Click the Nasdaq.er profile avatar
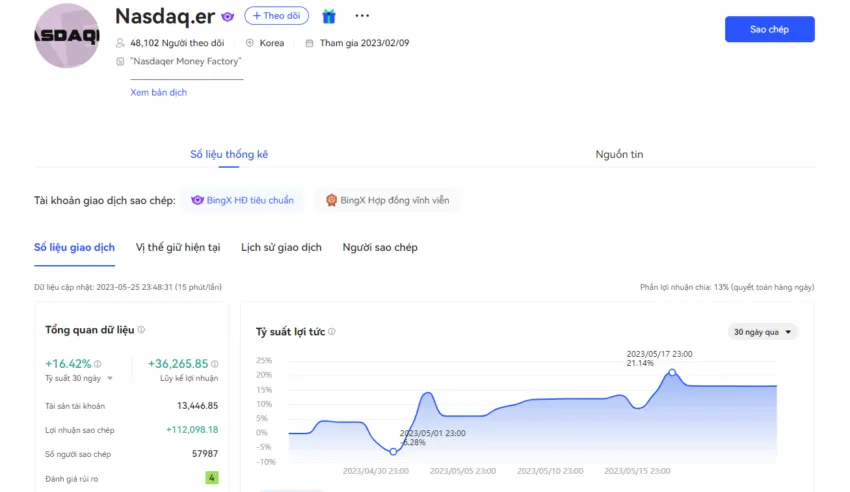 tap(67, 36)
